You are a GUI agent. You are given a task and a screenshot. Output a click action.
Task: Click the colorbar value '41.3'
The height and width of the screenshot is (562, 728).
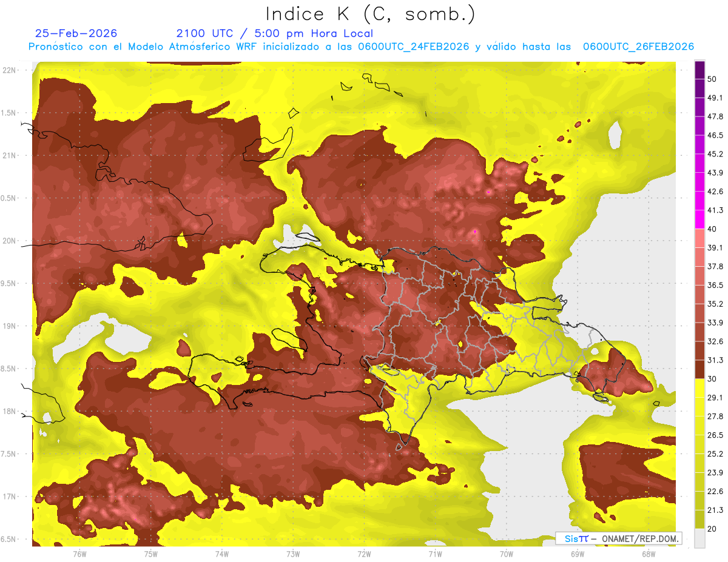pos(715,210)
